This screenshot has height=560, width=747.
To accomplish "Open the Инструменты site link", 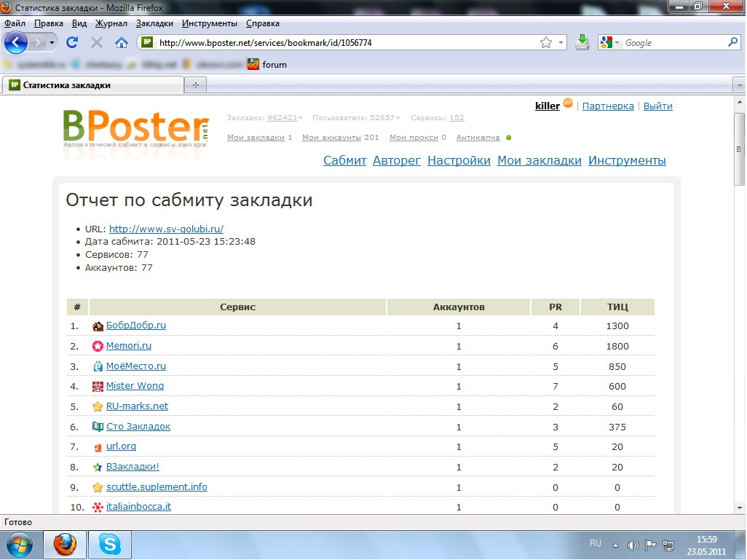I will tap(627, 161).
